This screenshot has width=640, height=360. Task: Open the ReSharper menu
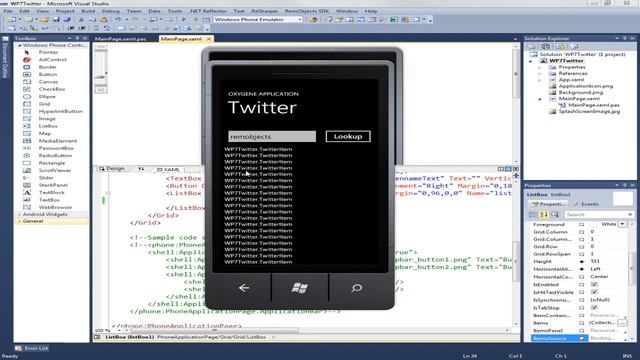coord(264,11)
